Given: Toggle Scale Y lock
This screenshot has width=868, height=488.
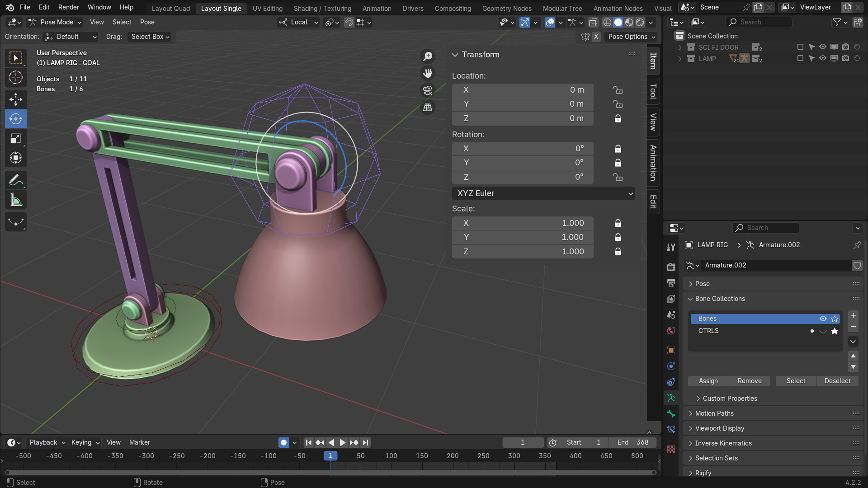Looking at the screenshot, I should click(x=618, y=237).
